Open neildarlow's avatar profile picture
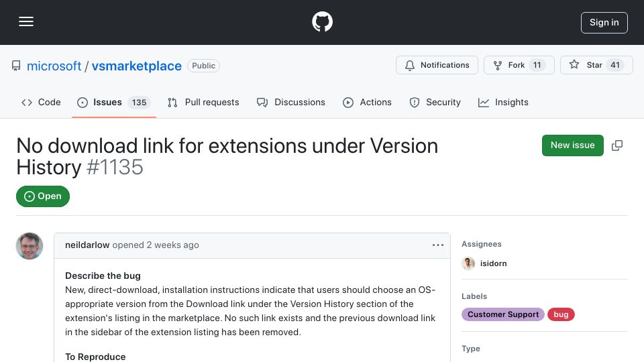 point(29,246)
